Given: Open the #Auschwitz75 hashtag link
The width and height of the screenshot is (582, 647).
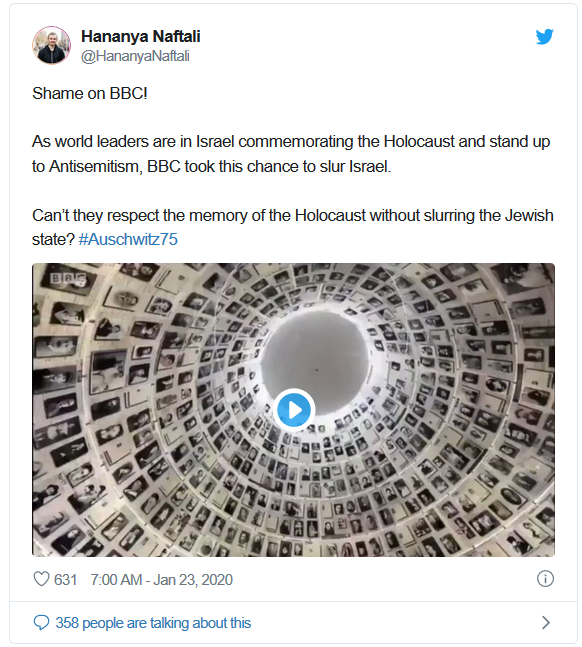Looking at the screenshot, I should pyautogui.click(x=128, y=239).
